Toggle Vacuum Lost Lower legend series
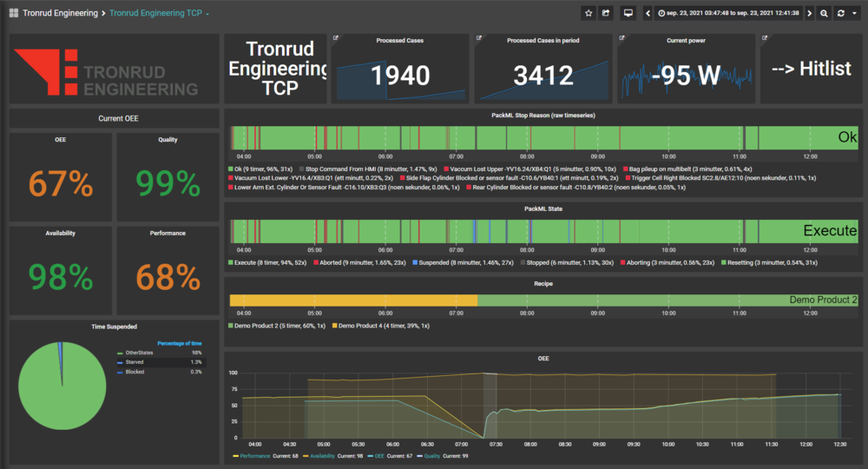The image size is (868, 469). pyautogui.click(x=311, y=178)
